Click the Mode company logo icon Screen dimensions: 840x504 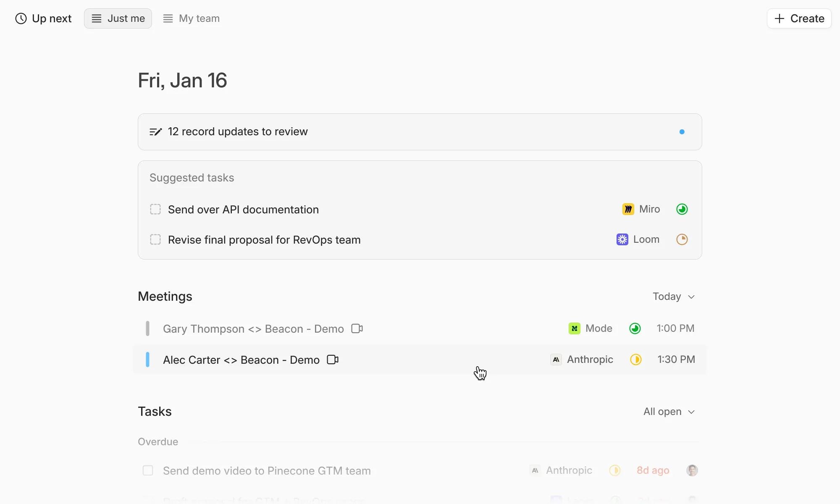(574, 328)
